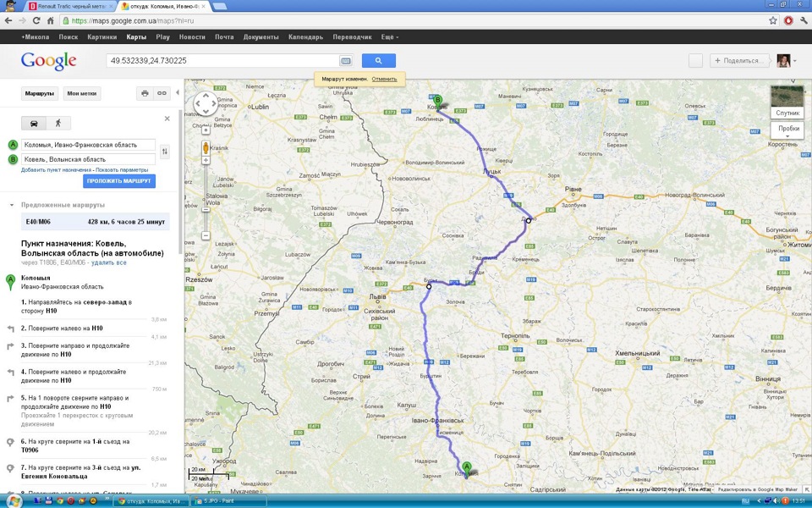Viewport: 812px width, 508px height.
Task: Open a new browser tab
Action: click(219, 6)
